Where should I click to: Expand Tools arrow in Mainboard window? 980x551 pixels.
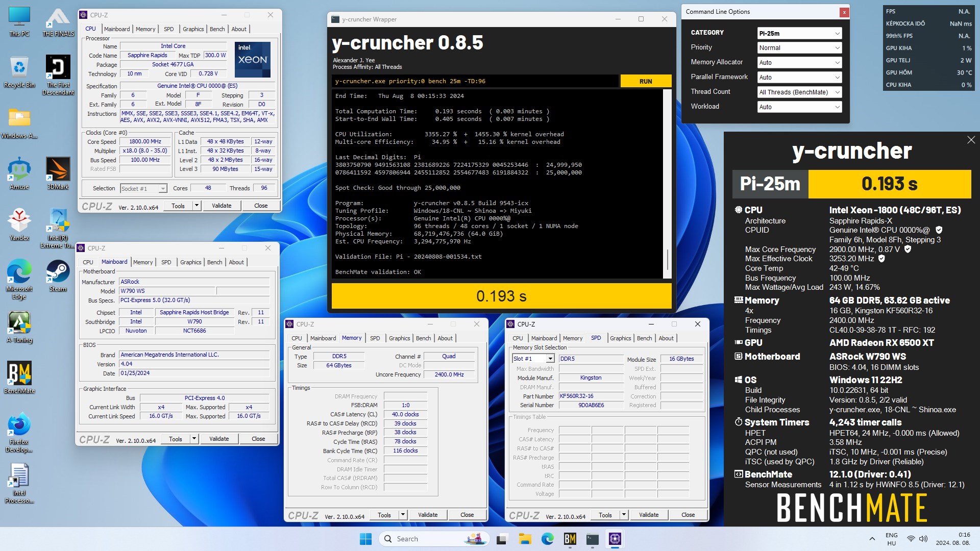194,439
